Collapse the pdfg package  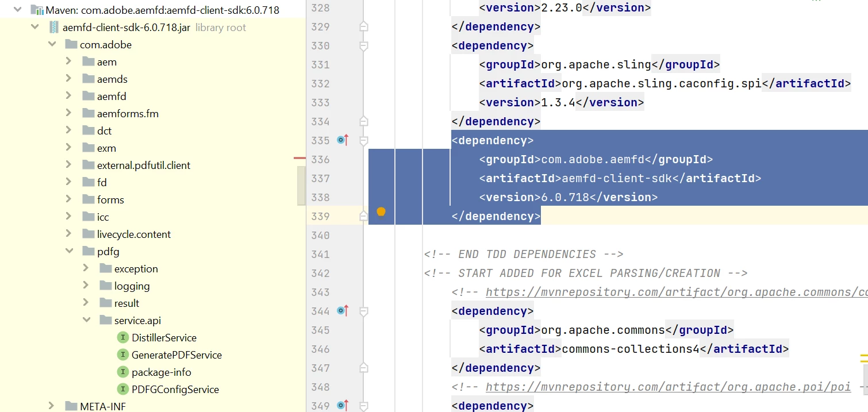tap(70, 251)
